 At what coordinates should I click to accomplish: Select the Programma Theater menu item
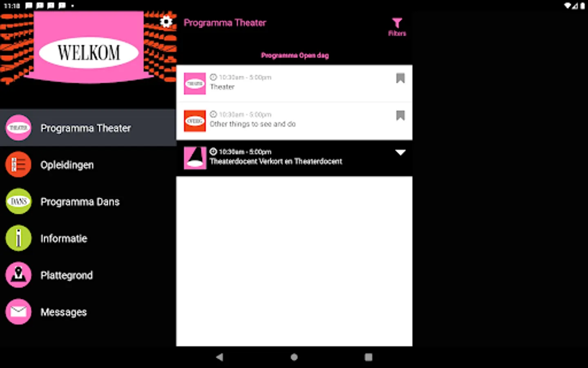[x=86, y=128]
